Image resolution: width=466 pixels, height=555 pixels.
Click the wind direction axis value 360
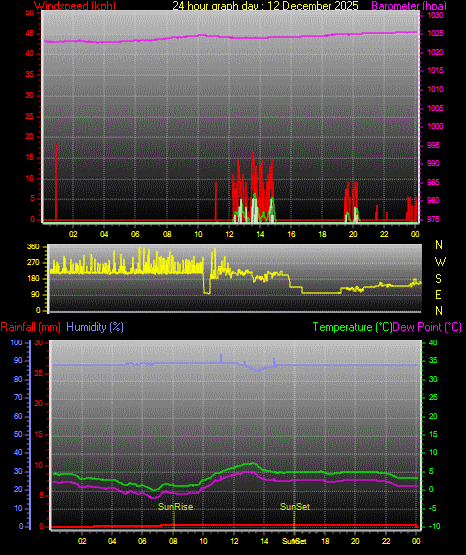[33, 247]
